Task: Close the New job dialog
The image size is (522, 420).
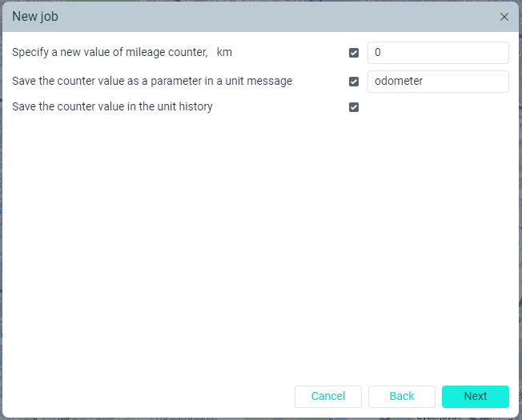Action: tap(504, 17)
